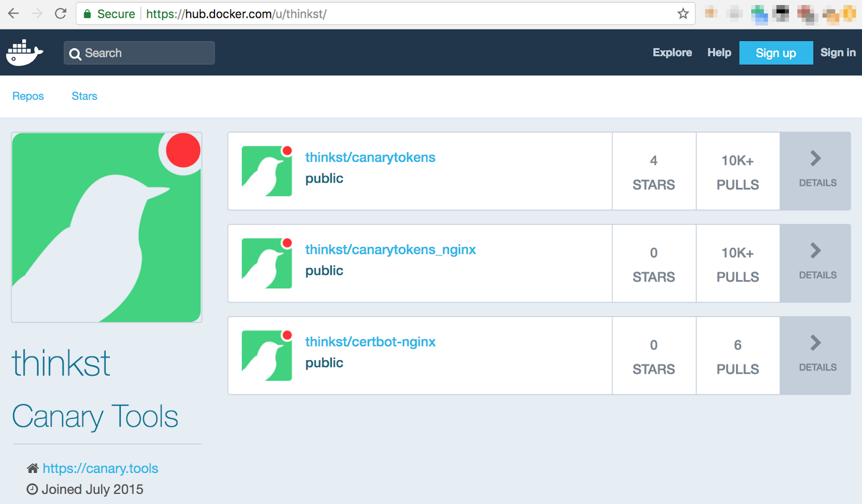Click the green padlock Secure icon
The height and width of the screenshot is (504, 862).
87,13
